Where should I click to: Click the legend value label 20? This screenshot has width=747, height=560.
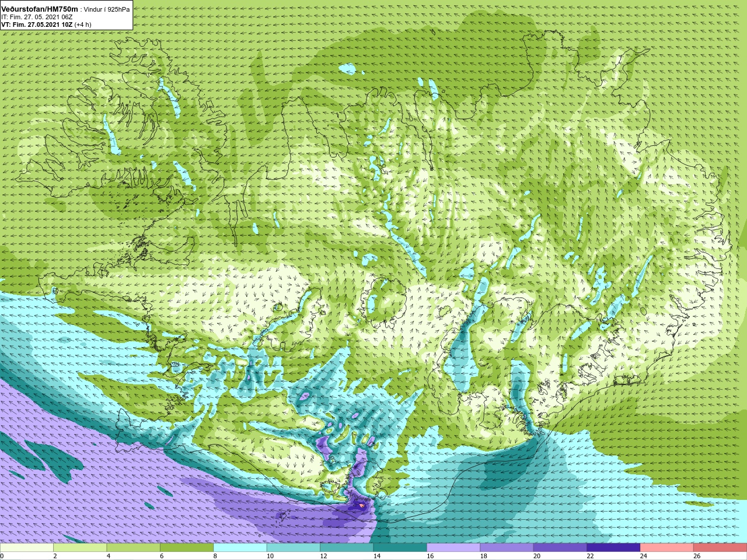[x=537, y=556]
